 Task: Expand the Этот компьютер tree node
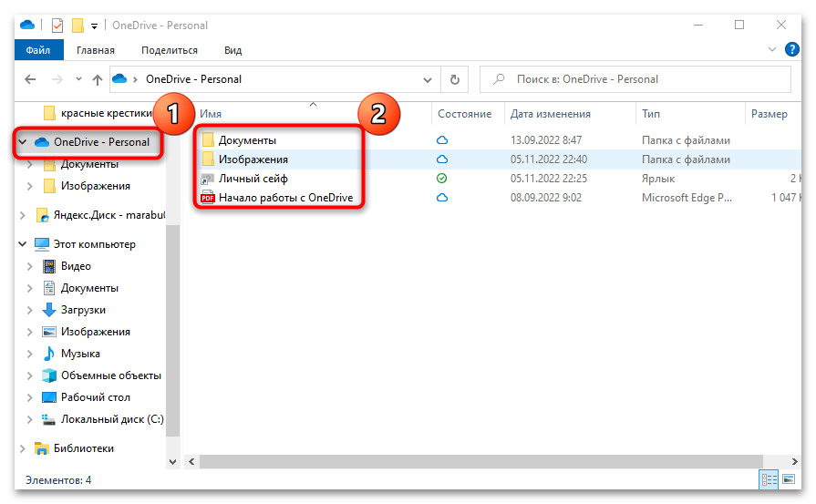[x=23, y=244]
